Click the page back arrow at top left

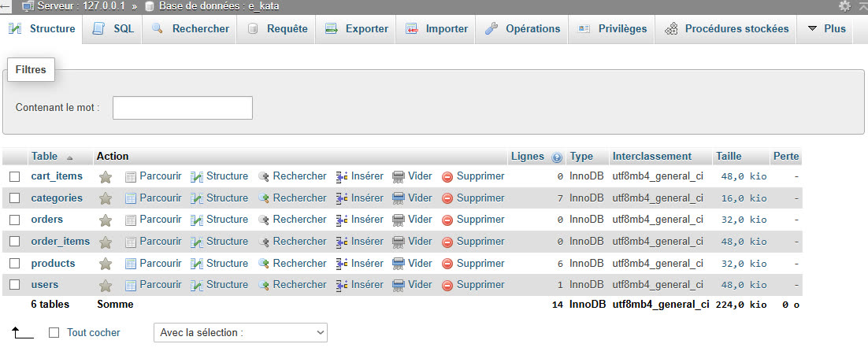(5, 6)
